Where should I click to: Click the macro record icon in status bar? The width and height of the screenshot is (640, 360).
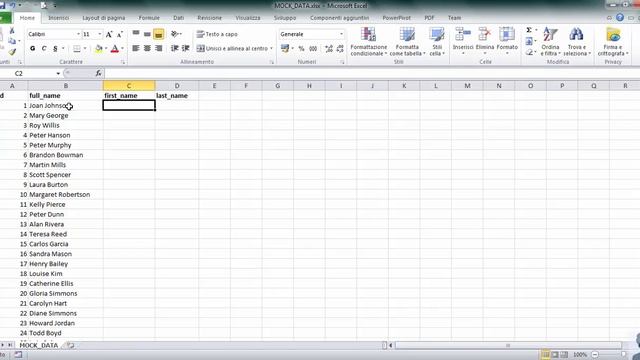click(18, 354)
